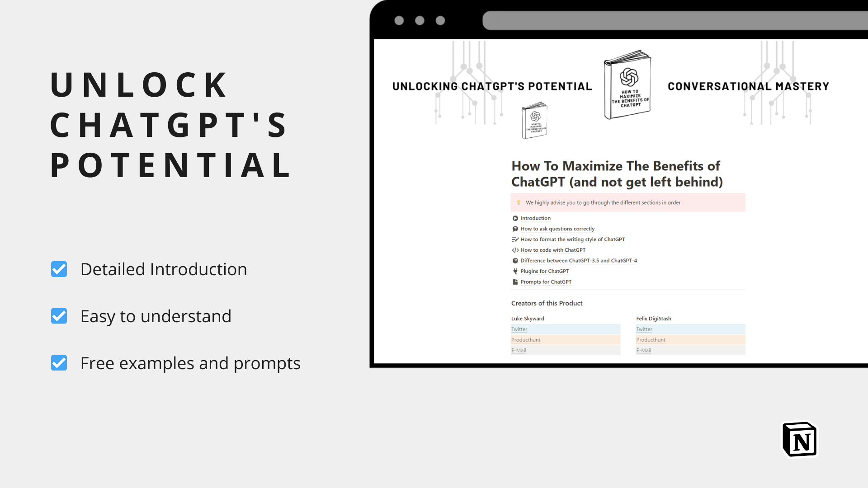The height and width of the screenshot is (488, 868).
Task: Expand the Plugins for ChatGPT section
Action: pos(544,271)
